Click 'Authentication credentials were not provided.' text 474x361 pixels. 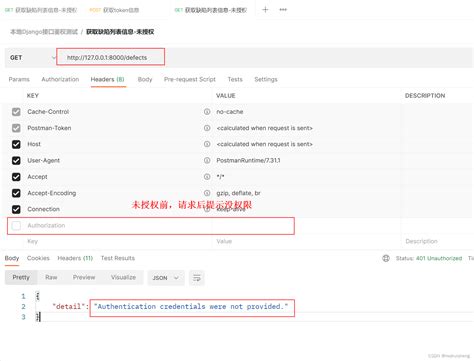click(191, 306)
